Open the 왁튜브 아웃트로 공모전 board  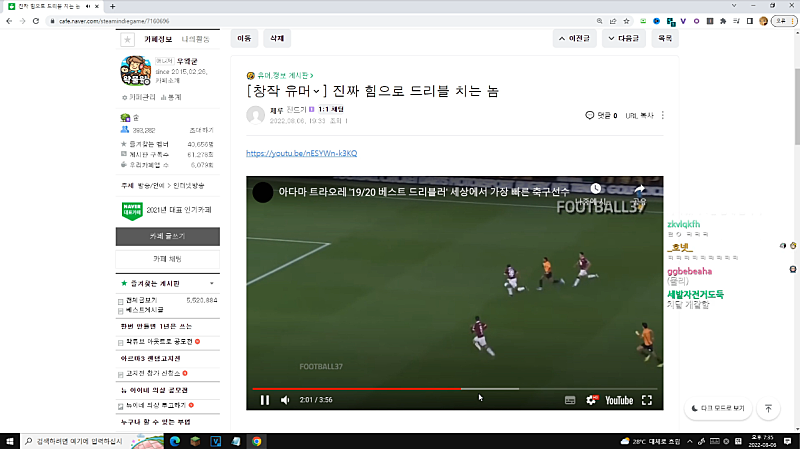[x=159, y=341]
